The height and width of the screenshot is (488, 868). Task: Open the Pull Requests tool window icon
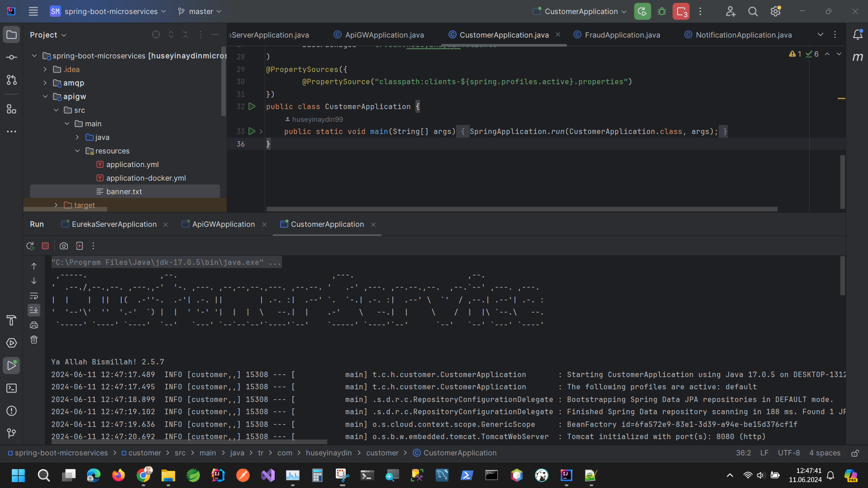[12, 80]
